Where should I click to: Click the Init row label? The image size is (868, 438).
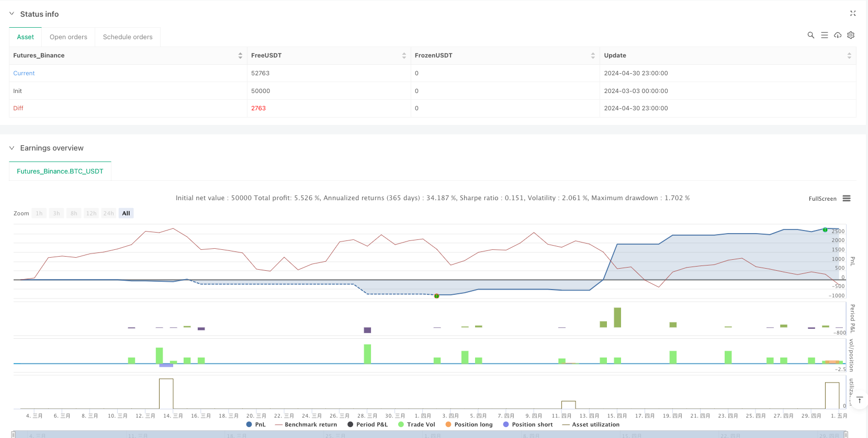click(18, 91)
